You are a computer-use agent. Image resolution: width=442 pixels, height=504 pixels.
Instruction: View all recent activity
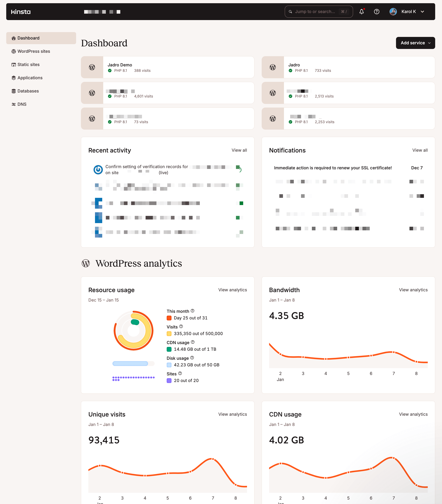point(239,150)
